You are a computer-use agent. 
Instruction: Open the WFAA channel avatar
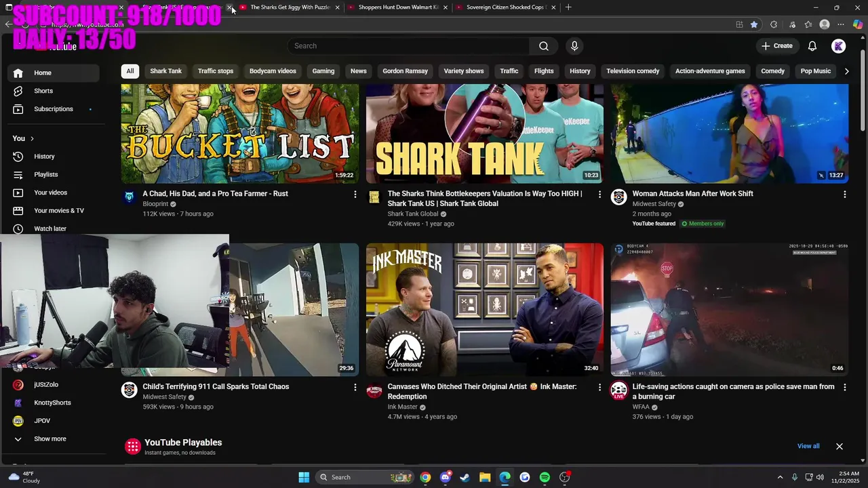point(618,390)
